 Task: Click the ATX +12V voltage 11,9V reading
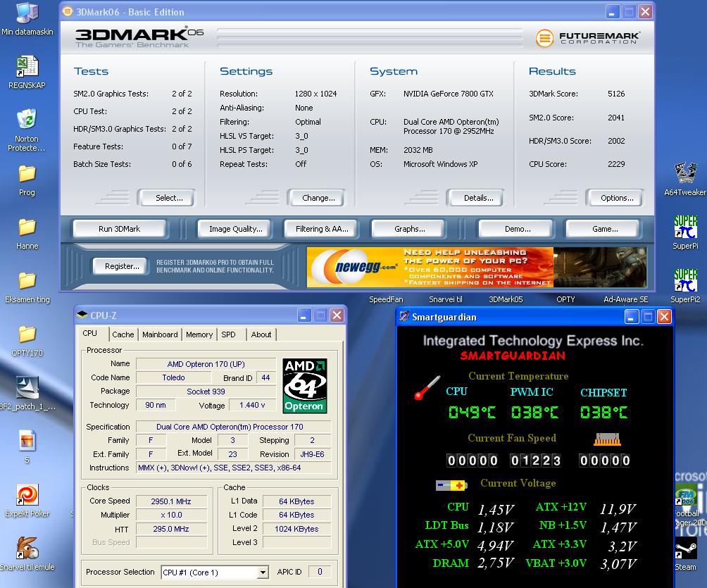618,509
